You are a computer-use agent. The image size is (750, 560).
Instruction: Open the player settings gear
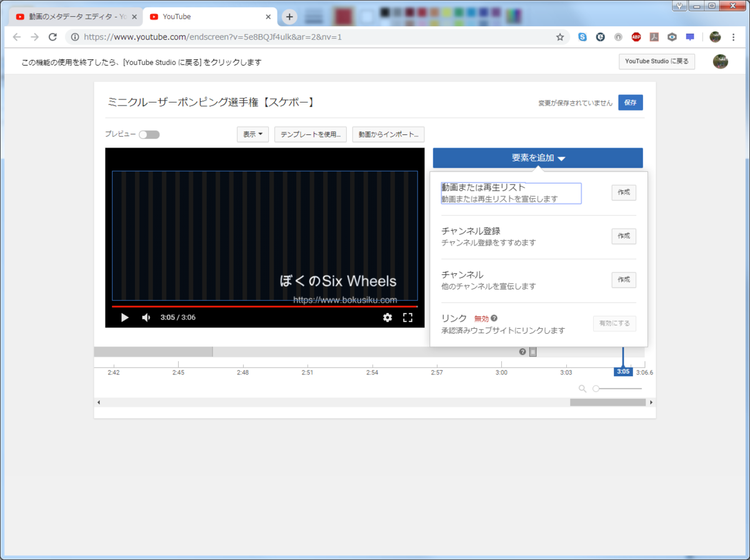click(x=387, y=317)
